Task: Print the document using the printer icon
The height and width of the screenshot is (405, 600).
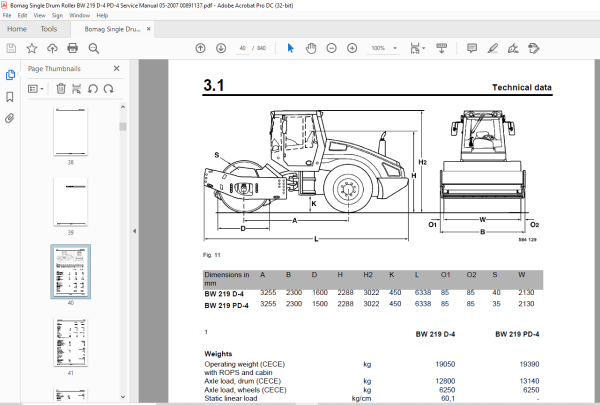Action: point(73,48)
